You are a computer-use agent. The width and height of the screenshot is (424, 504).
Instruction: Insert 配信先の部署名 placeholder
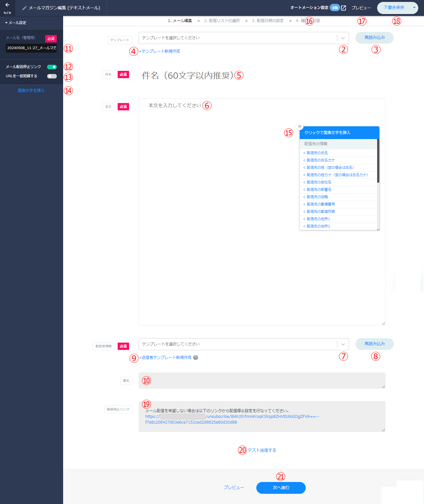pyautogui.click(x=338, y=190)
